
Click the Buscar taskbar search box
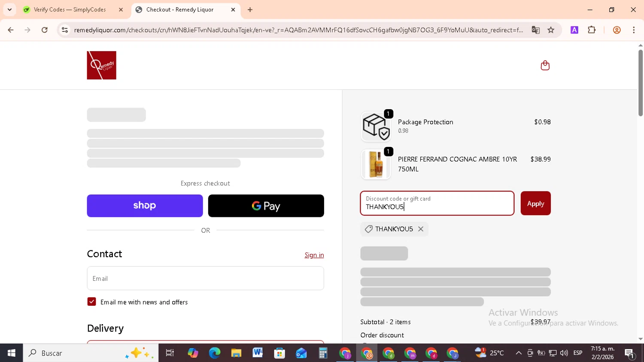pyautogui.click(x=91, y=353)
